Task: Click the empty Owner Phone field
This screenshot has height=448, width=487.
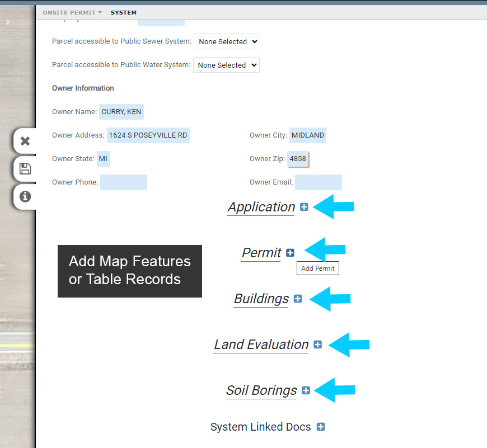Action: click(x=124, y=182)
